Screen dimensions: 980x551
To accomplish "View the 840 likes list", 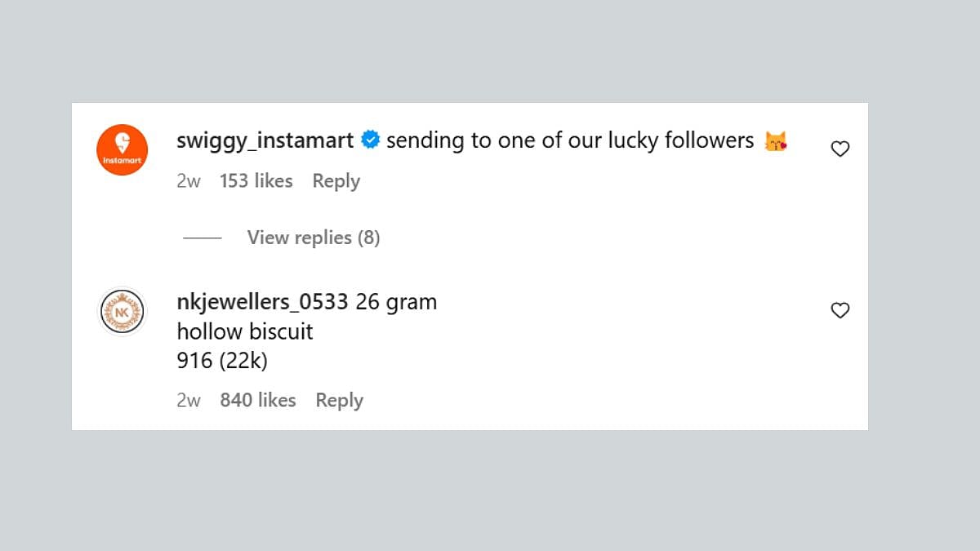I will (x=257, y=400).
